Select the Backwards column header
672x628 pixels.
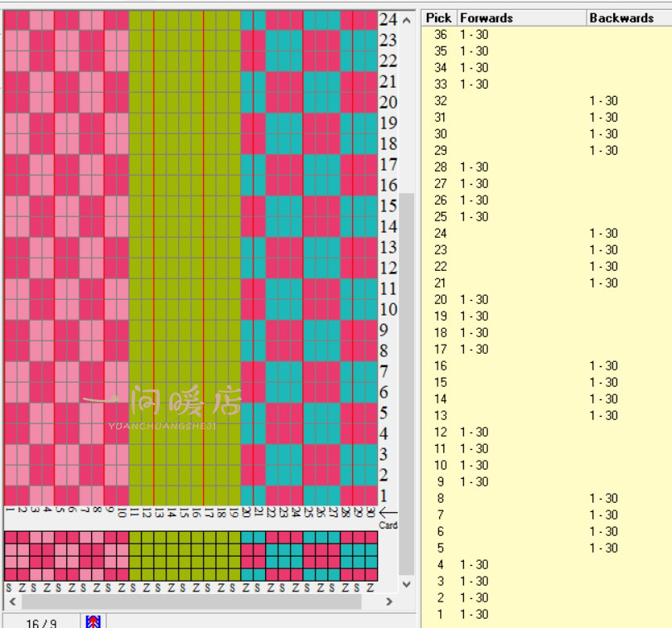629,18
